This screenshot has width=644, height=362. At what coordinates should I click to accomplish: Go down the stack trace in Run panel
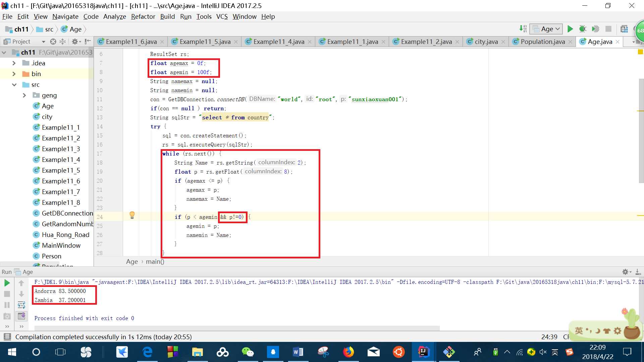[21, 294]
